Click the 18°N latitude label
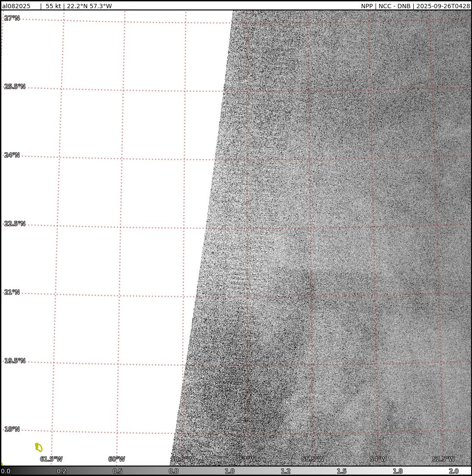Viewport: 472px width, 476px height. [x=12, y=429]
